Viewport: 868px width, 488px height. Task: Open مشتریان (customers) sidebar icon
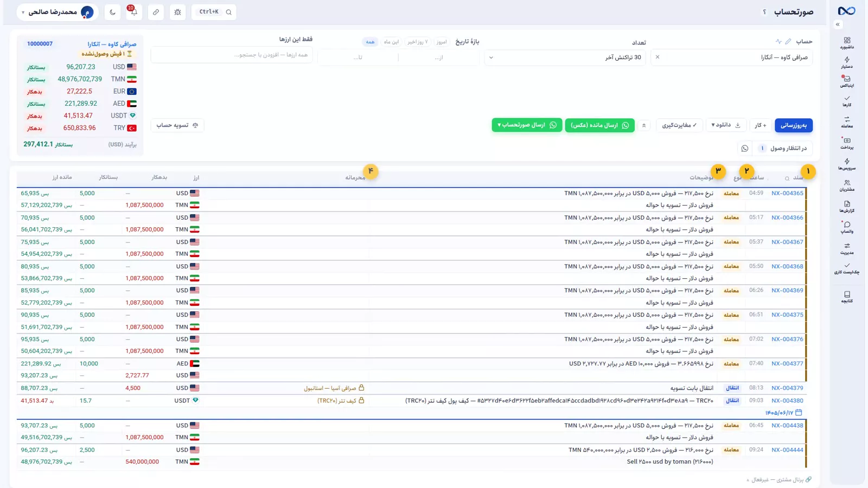[x=847, y=185]
